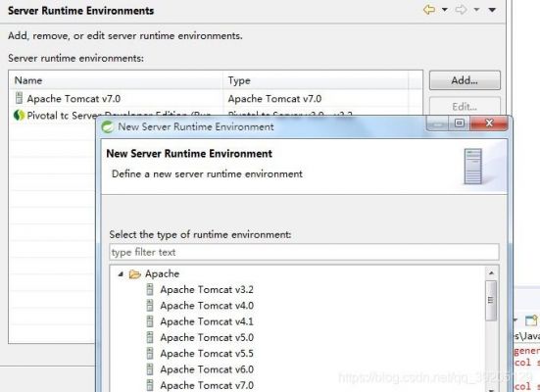Image resolution: width=540 pixels, height=392 pixels.
Task: Select Apache Tomcat v3.2 in list
Action: point(207,290)
